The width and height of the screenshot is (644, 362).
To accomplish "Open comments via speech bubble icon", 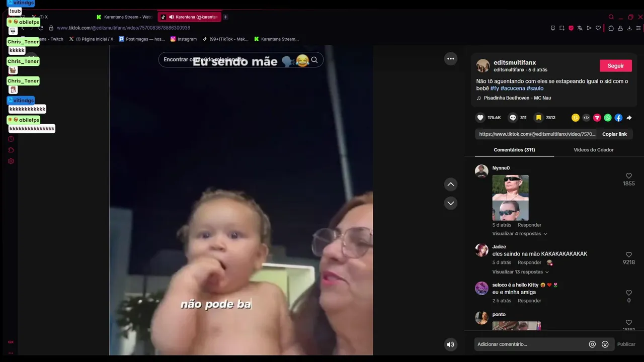I will click(x=513, y=118).
